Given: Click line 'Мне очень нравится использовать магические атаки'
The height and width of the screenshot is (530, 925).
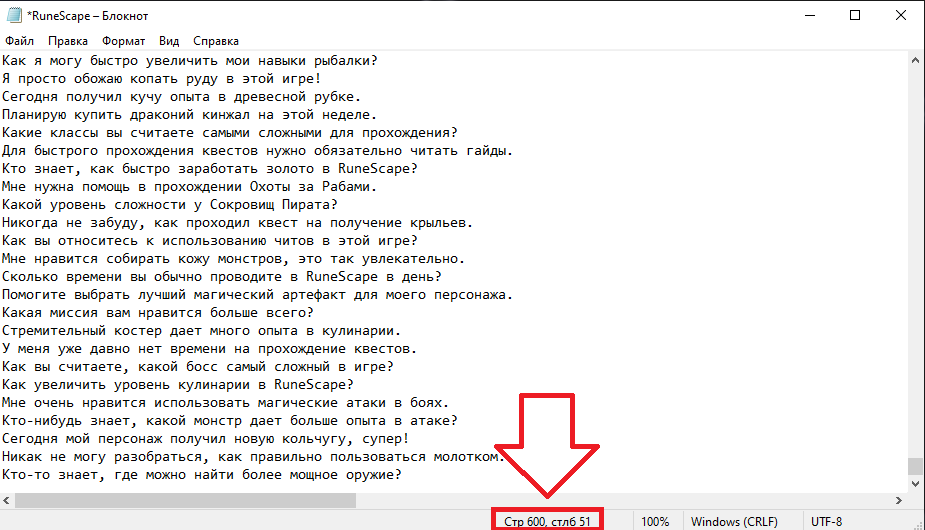Looking at the screenshot, I should pos(225,403).
